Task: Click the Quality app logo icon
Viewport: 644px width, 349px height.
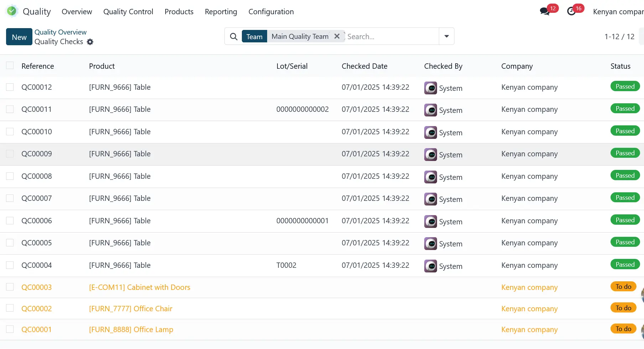Action: [x=12, y=11]
